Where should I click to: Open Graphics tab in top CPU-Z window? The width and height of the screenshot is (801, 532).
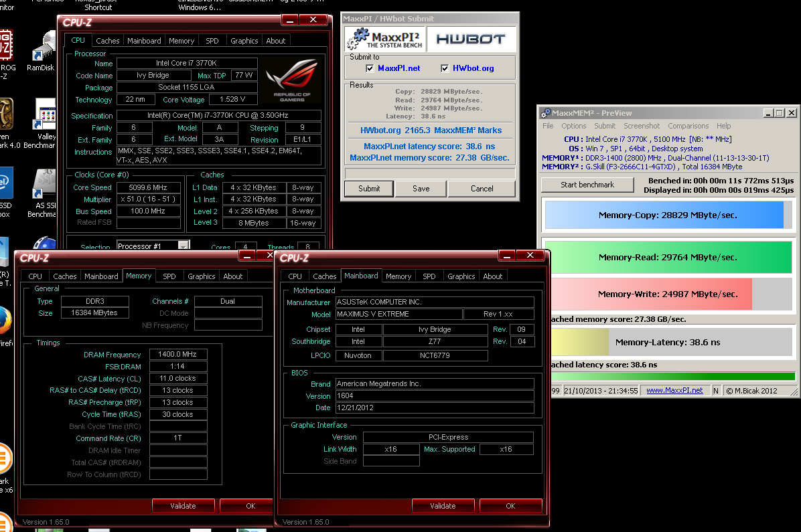pos(244,41)
